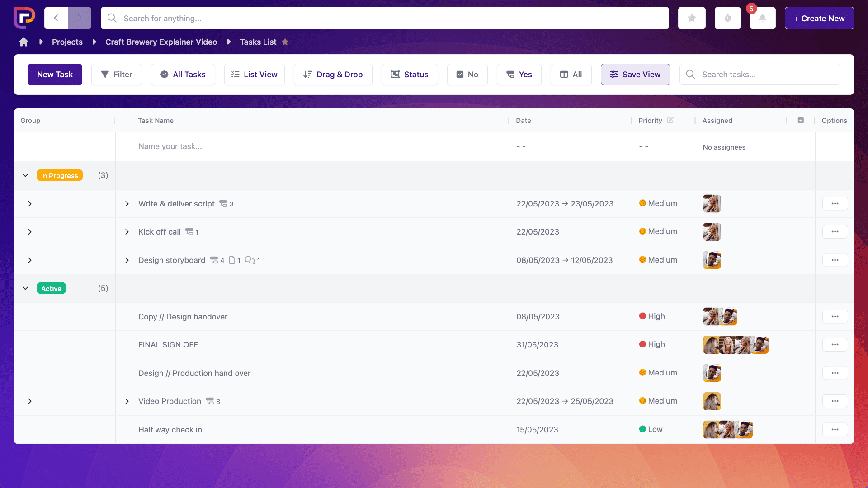Expand Video Production subtasks

point(127,401)
